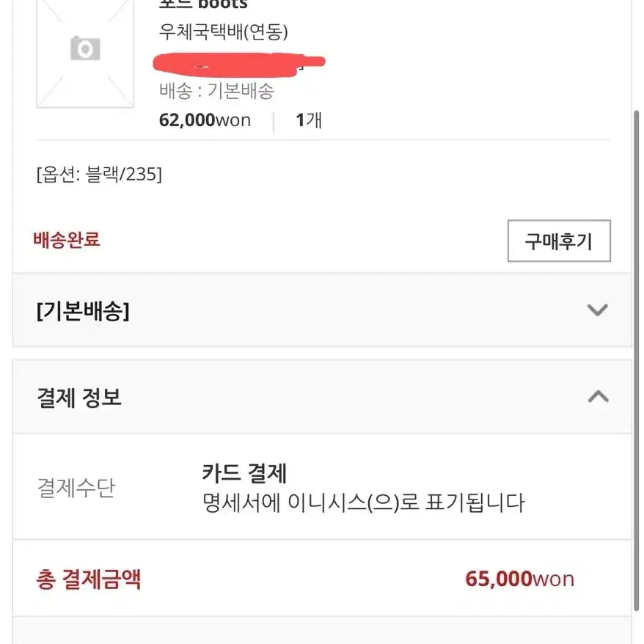Screen dimensions: 644x644
Task: Click the 결제수단 label
Action: coord(76,488)
